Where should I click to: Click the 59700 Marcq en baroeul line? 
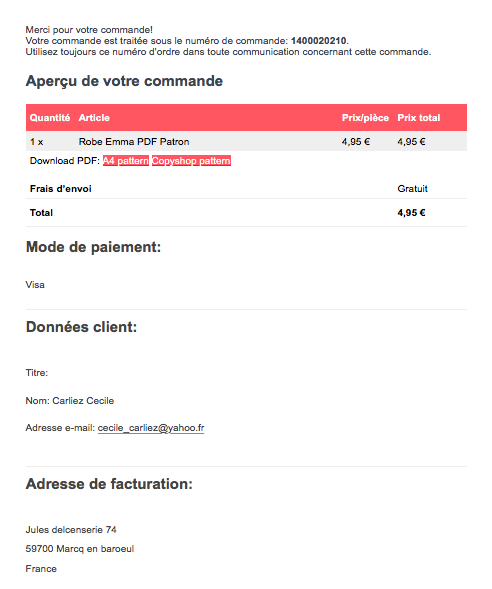(x=80, y=549)
